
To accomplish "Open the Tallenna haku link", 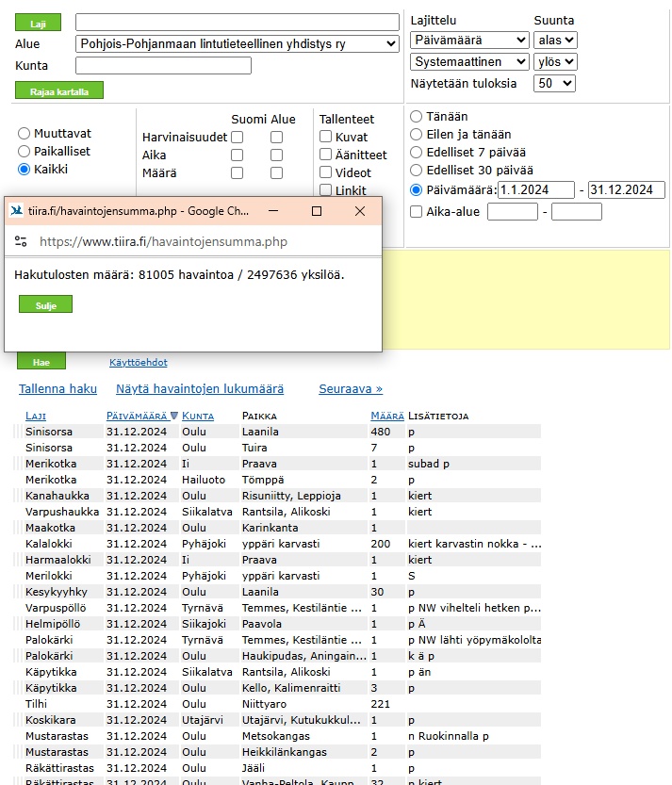I will click(x=57, y=388).
